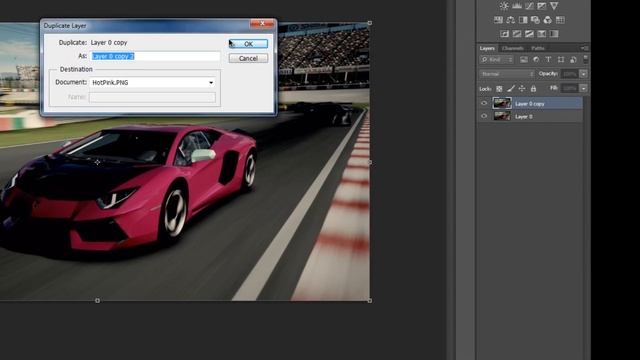Add a Vibrance adjustment
This screenshot has height=360, width=640.
pyautogui.click(x=554, y=6)
